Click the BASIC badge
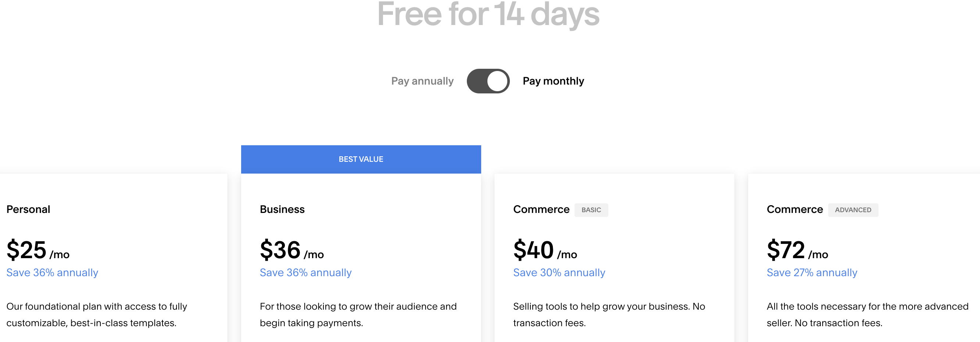 [x=591, y=210]
